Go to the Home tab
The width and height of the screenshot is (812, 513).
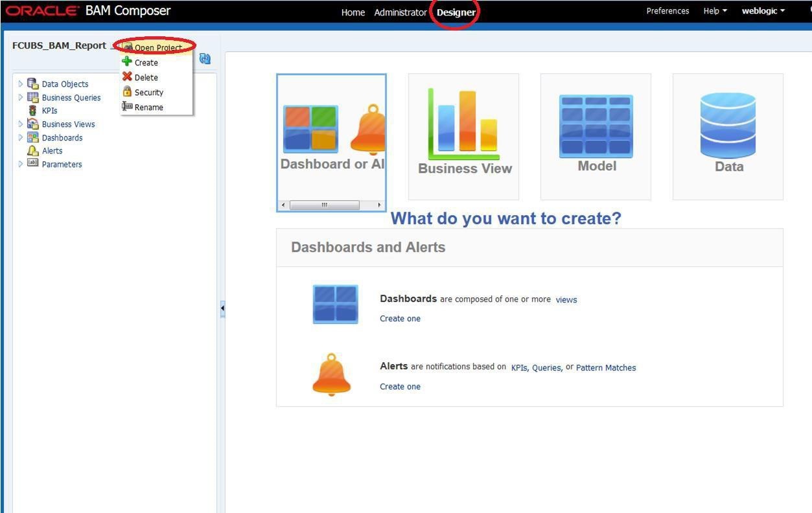353,12
